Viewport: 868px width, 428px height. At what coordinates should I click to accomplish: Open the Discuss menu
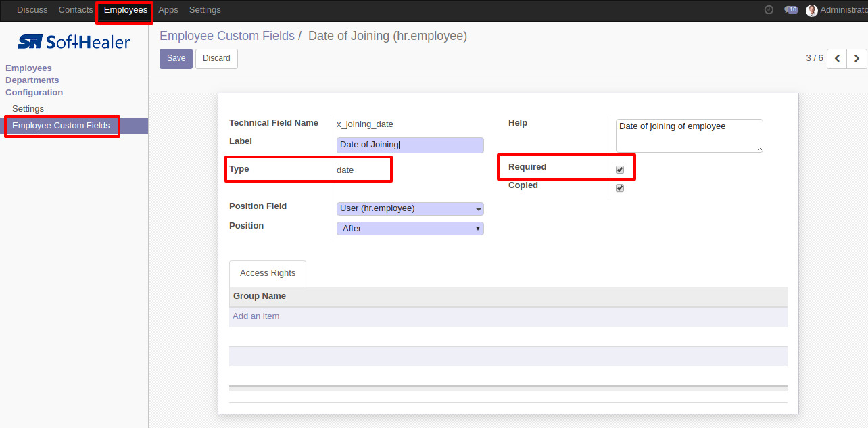click(32, 10)
